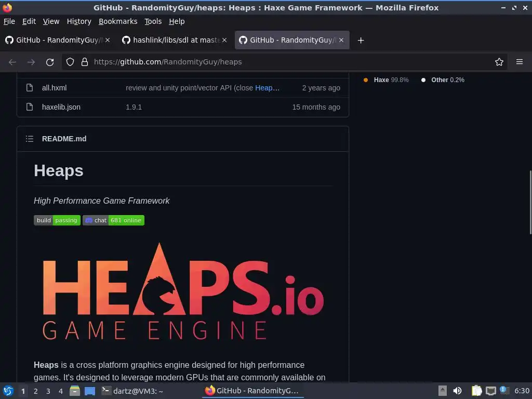The height and width of the screenshot is (399, 532).
Task: Click the Firefox GitHub taskbar entry
Action: (252, 391)
